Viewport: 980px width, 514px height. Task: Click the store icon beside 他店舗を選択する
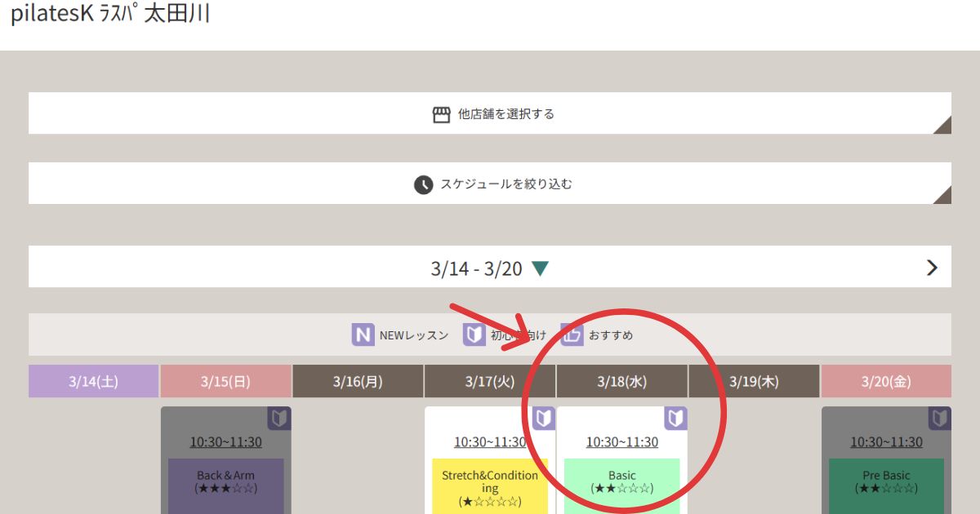pos(441,114)
